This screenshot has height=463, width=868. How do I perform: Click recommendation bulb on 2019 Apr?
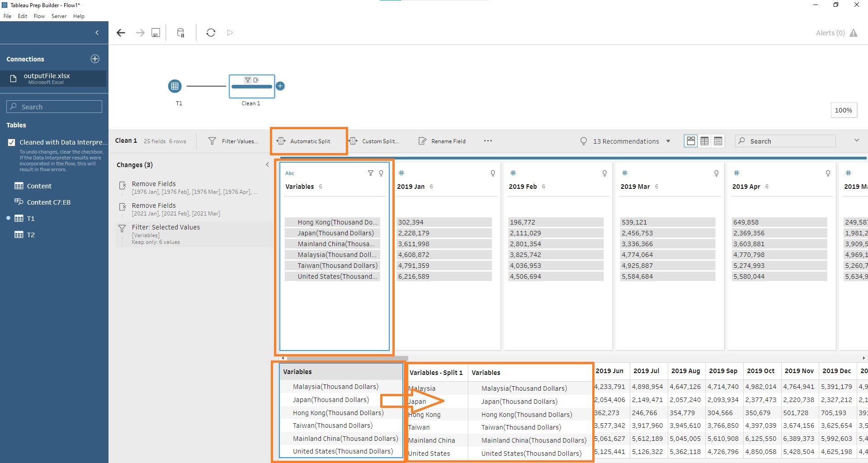828,173
